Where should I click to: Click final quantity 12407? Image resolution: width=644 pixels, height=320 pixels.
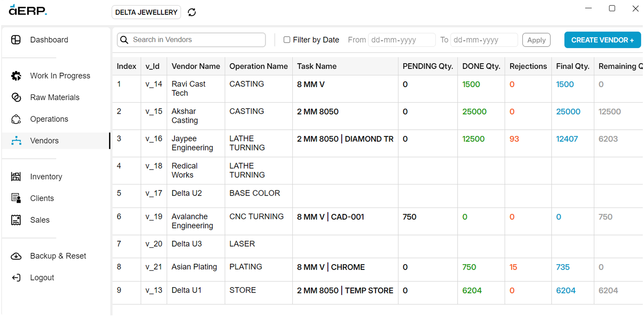[567, 139]
